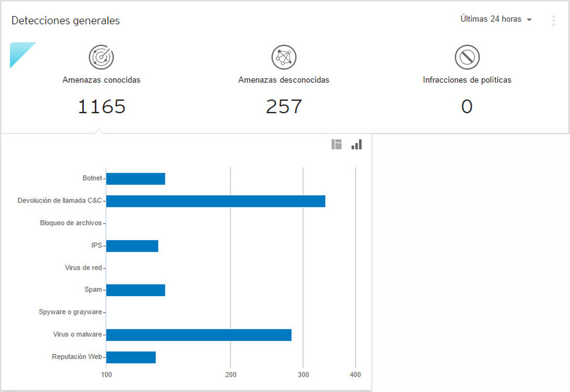Select the Infracciones de políticas tab

coord(467,80)
